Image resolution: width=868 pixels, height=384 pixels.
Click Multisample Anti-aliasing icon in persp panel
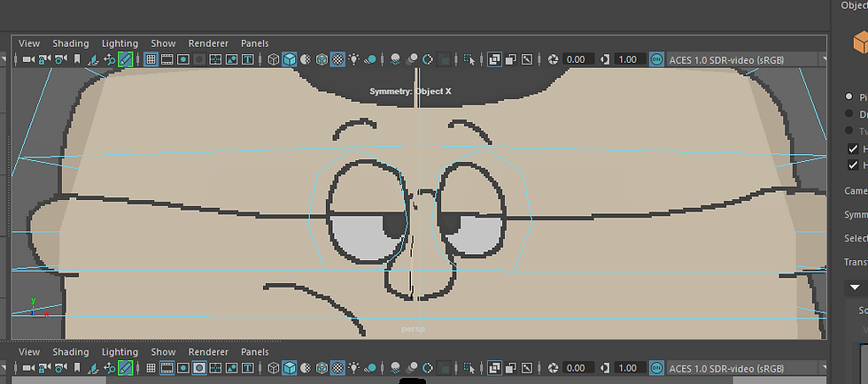(x=427, y=59)
